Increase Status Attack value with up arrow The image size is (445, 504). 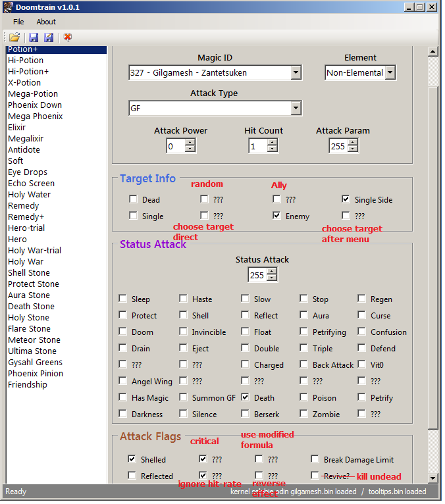tap(272, 272)
